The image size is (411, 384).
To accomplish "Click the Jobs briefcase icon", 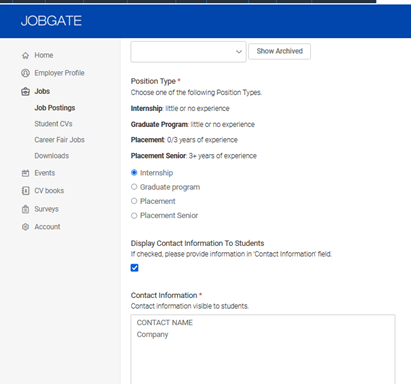I will click(x=25, y=91).
